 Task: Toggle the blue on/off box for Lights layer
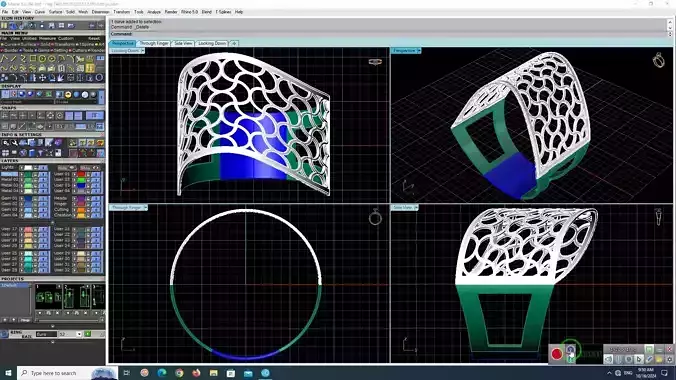[43, 167]
